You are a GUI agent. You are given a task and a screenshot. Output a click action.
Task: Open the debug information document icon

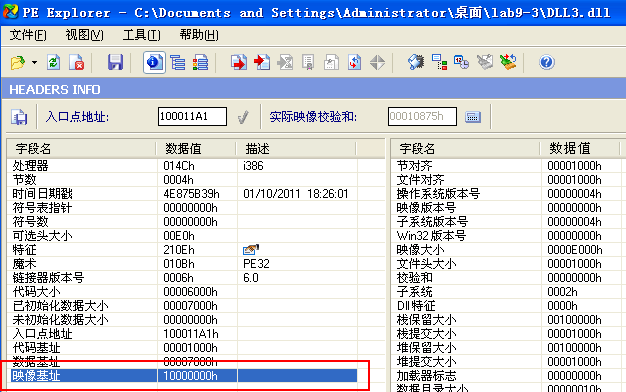point(308,63)
